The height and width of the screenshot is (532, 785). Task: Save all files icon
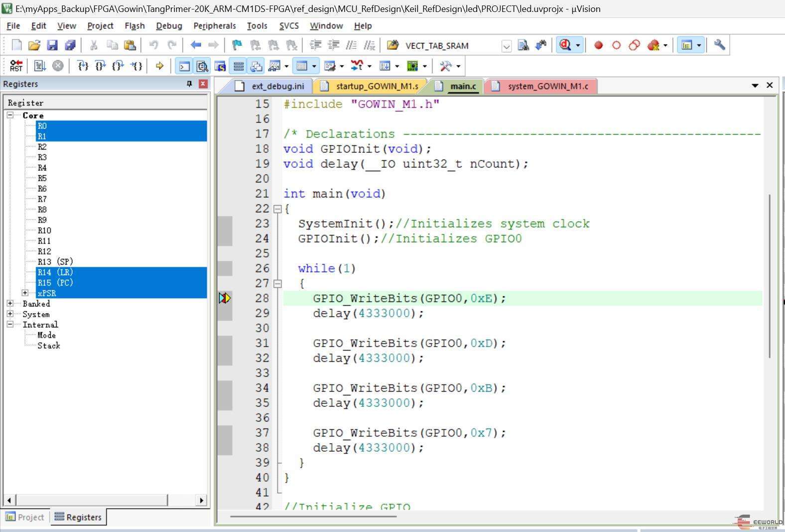tap(70, 45)
